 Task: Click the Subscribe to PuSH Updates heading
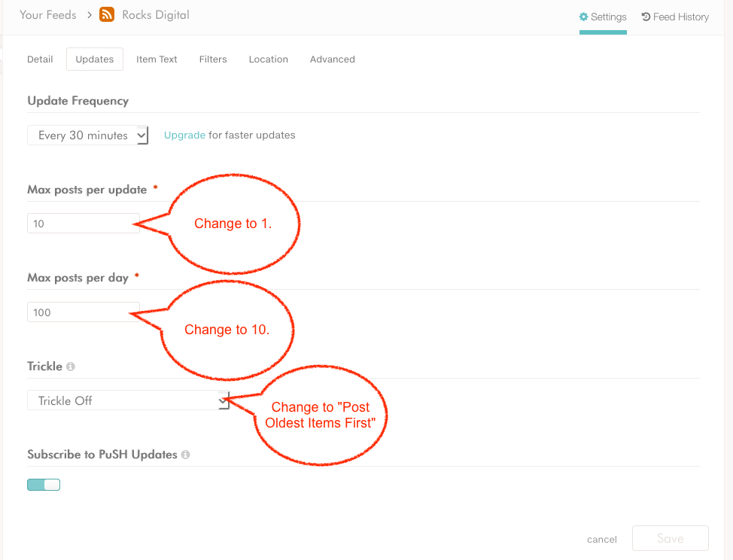point(102,455)
